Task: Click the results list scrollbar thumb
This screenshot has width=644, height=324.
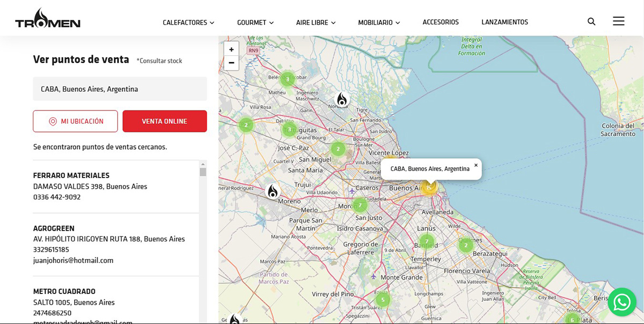Action: tap(203, 172)
